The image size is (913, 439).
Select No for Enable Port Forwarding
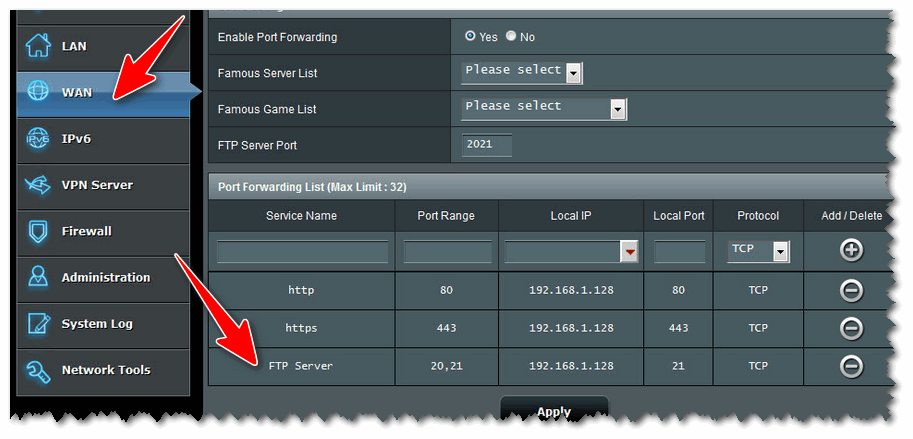(511, 37)
